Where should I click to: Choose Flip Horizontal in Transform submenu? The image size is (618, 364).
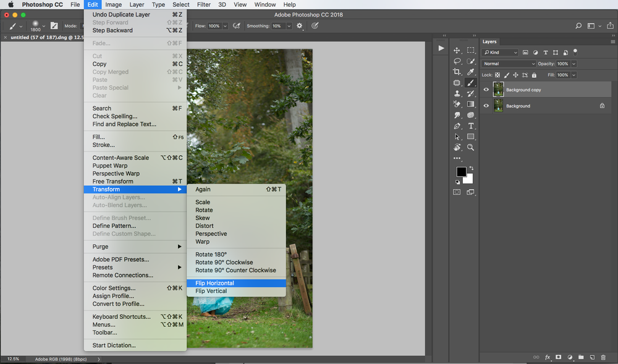click(236, 283)
